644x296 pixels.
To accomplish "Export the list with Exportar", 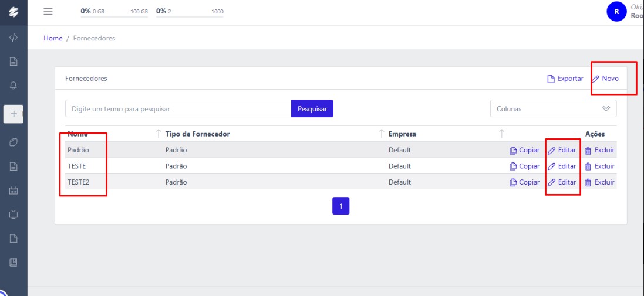I will tap(565, 79).
